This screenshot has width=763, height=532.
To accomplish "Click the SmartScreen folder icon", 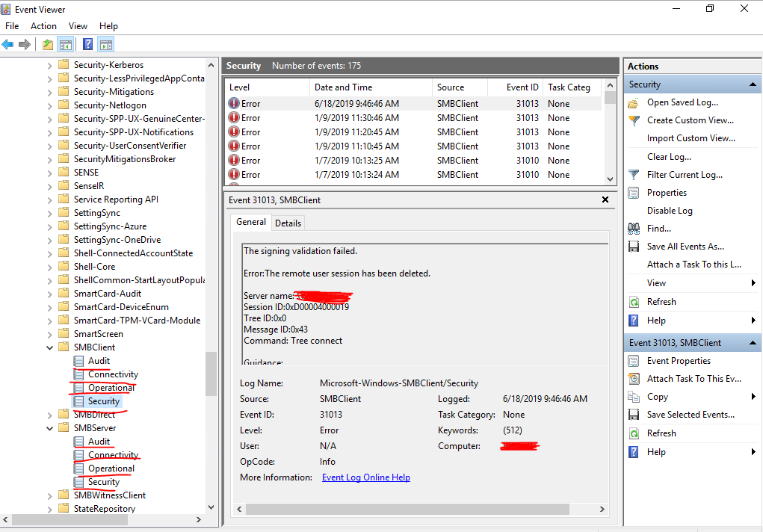I will coord(64,333).
